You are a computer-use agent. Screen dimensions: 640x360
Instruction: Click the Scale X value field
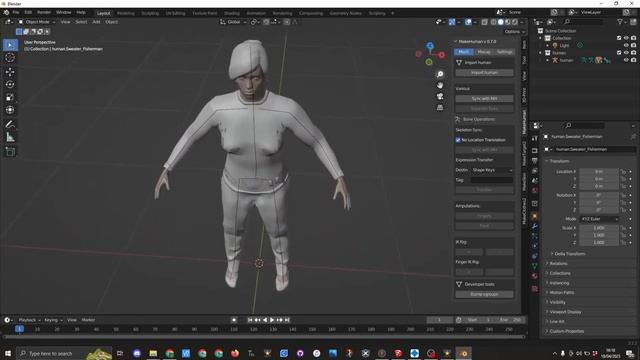[599, 228]
